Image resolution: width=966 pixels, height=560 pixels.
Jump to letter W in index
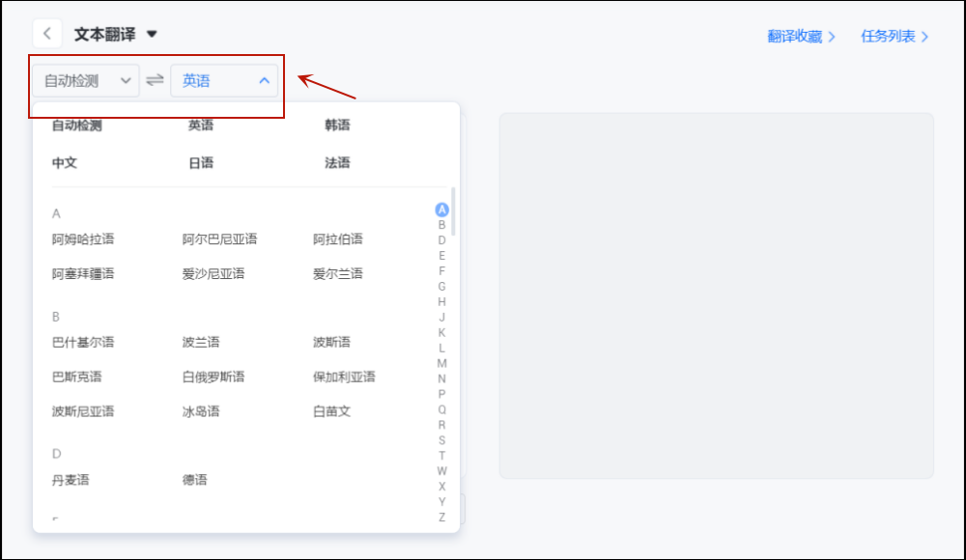pos(441,471)
